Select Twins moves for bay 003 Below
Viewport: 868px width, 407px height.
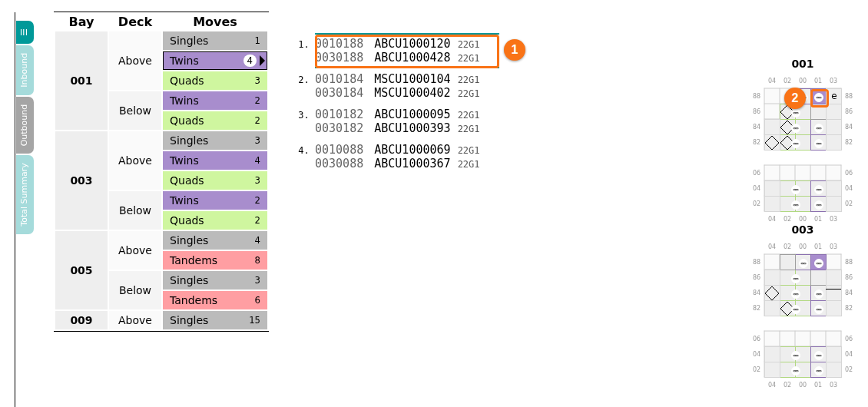tap(215, 200)
